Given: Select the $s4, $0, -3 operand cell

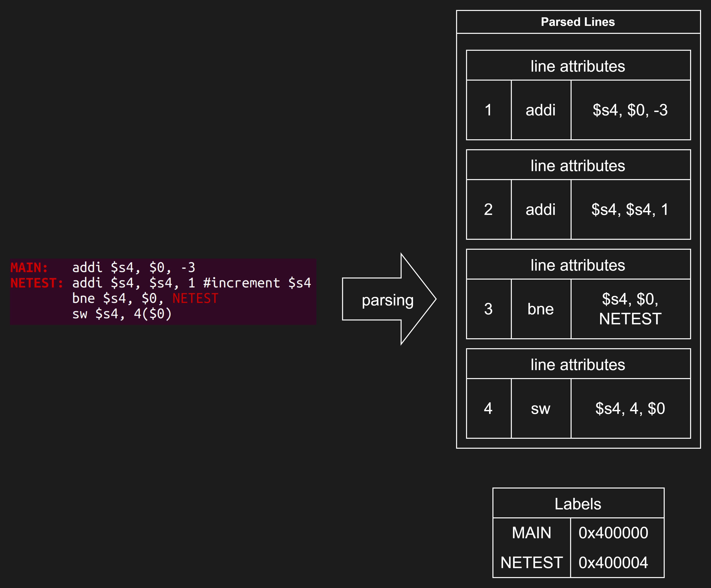Looking at the screenshot, I should 630,110.
